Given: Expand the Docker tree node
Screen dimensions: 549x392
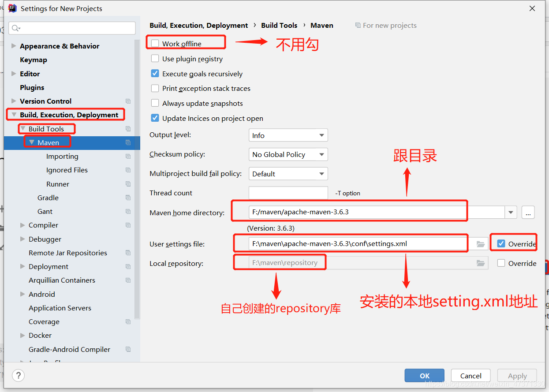Looking at the screenshot, I should pos(22,336).
